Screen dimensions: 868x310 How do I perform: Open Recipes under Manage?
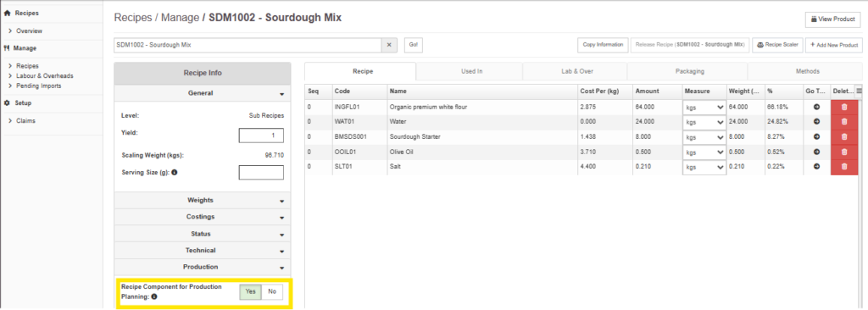pyautogui.click(x=27, y=66)
